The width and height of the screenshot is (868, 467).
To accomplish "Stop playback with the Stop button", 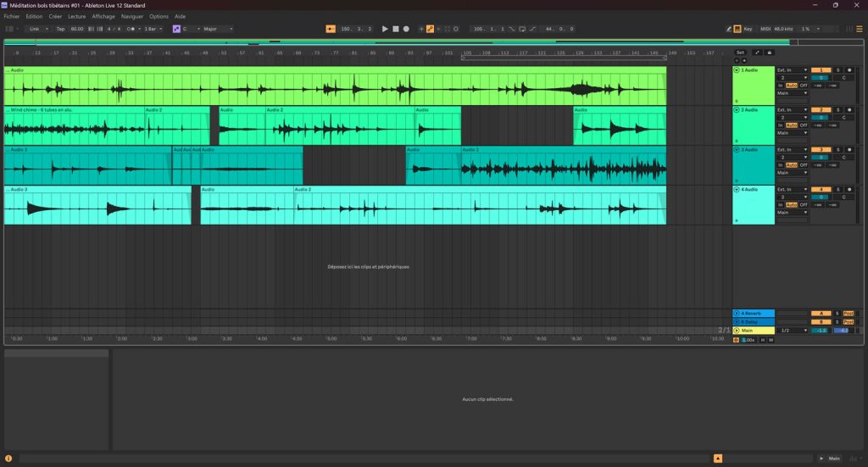I will click(395, 29).
